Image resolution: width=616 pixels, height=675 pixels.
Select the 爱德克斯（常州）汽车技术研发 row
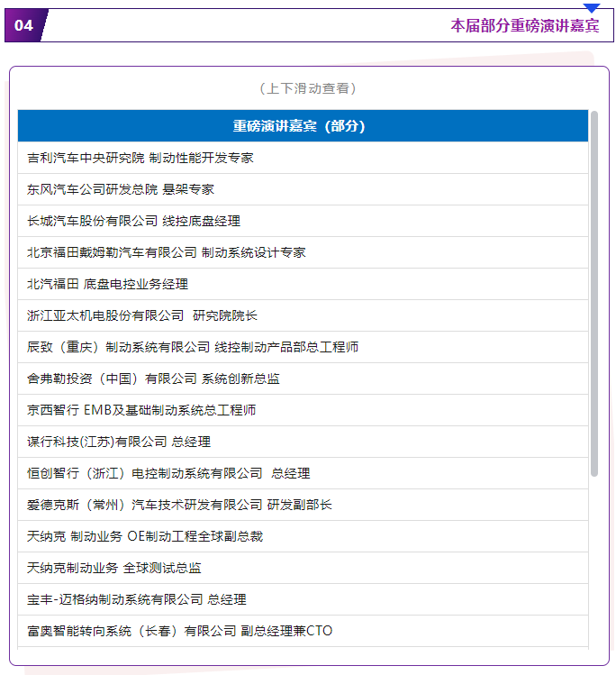[x=180, y=505]
